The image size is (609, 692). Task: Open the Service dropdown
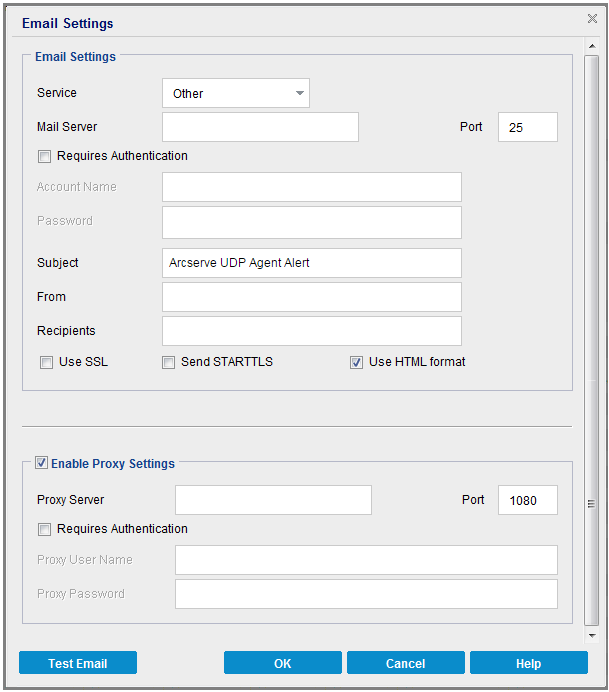click(236, 94)
